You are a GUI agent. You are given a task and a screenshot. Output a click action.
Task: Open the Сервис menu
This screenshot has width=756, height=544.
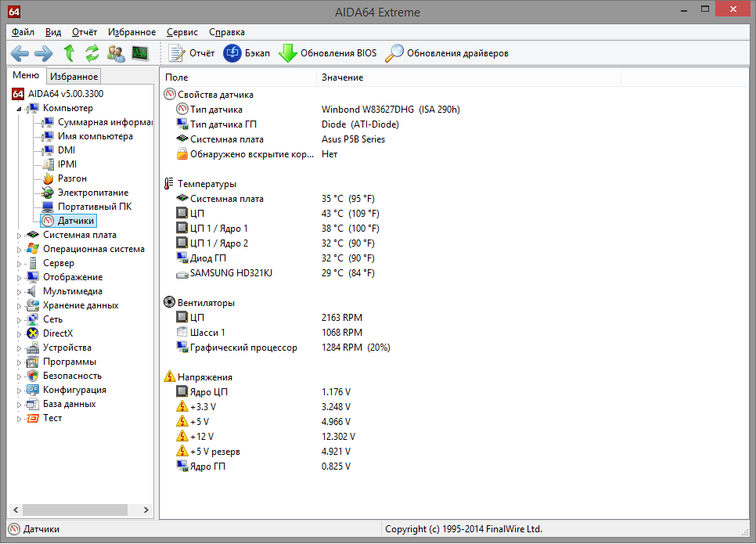[x=182, y=32]
